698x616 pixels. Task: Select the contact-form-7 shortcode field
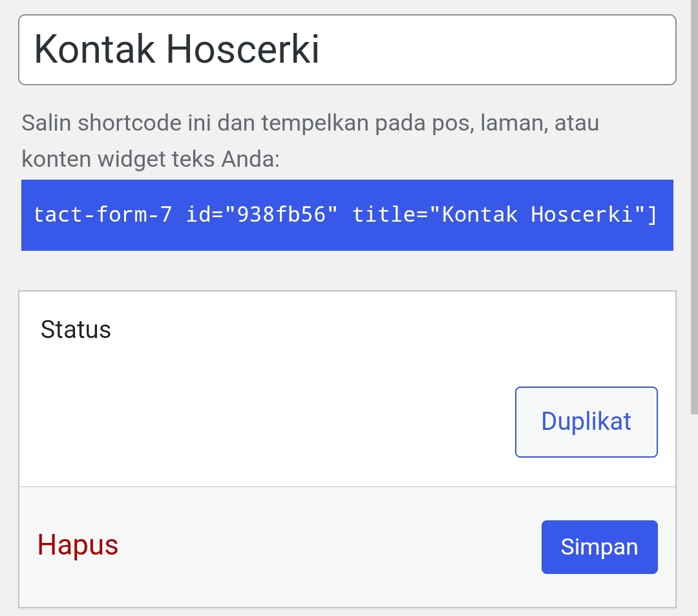pos(347,215)
